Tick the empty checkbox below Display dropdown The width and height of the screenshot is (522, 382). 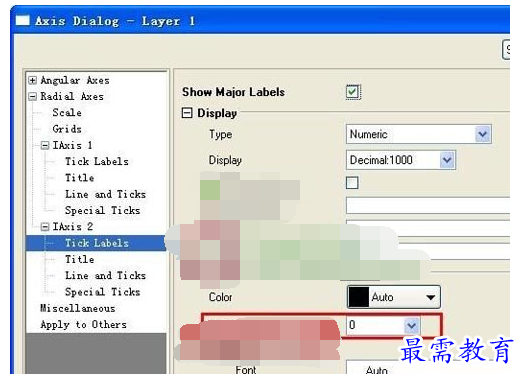click(x=352, y=183)
